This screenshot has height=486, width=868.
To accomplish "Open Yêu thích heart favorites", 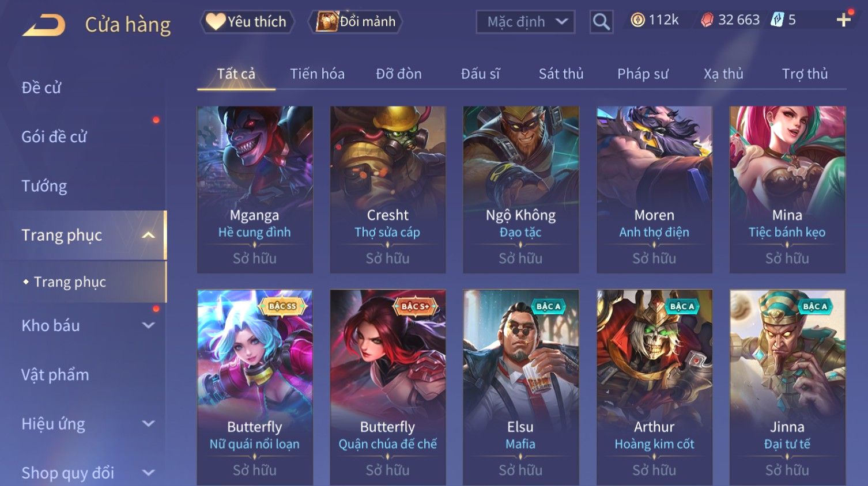I will point(247,22).
